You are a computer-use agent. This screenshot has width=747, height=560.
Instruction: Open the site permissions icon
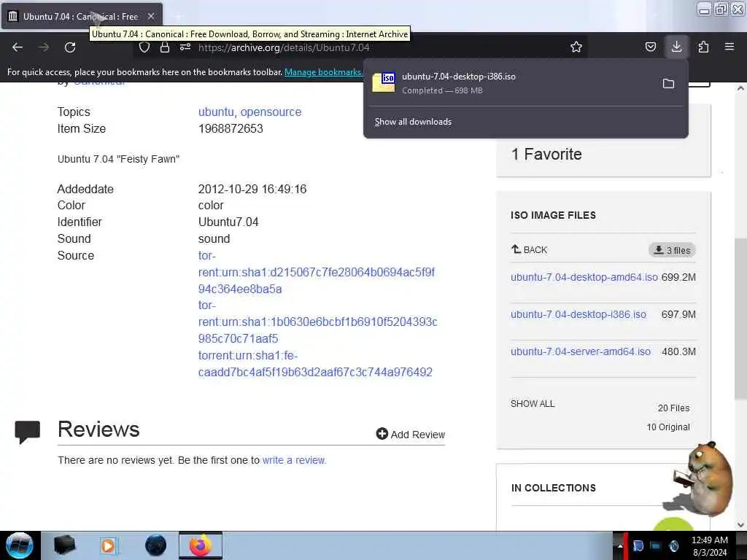point(185,47)
